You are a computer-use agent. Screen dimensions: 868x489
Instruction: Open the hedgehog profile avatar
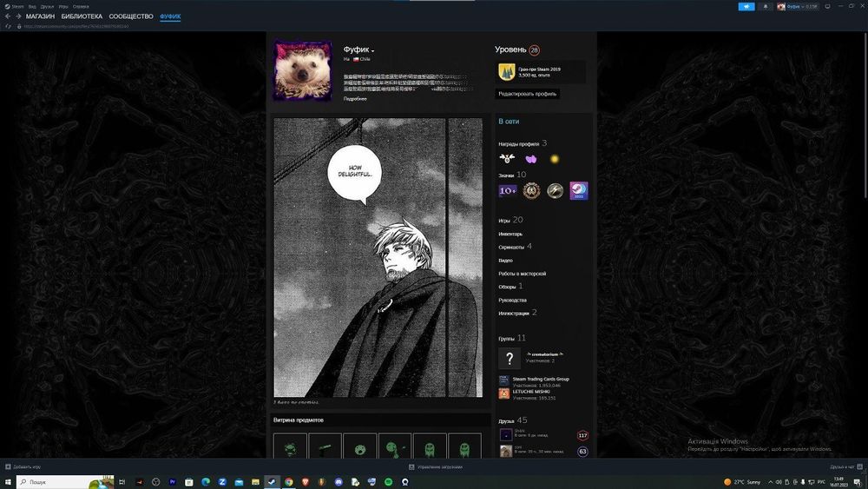pyautogui.click(x=303, y=70)
